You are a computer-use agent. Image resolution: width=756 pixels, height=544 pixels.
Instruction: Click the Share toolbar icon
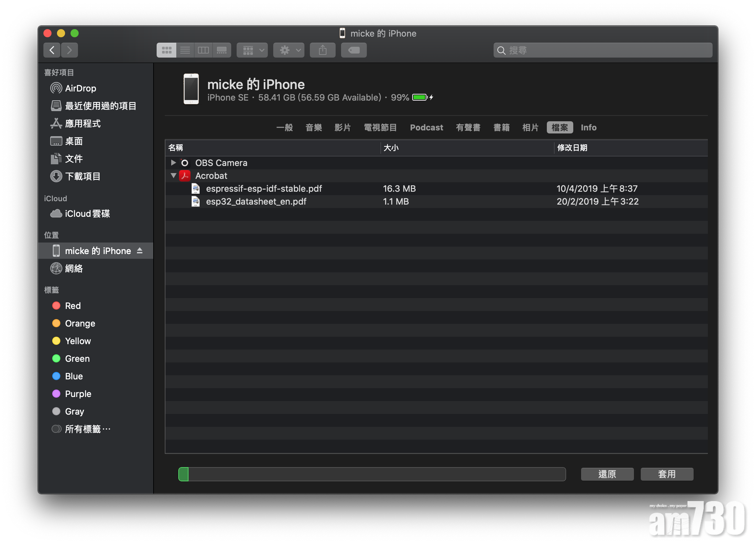point(322,50)
